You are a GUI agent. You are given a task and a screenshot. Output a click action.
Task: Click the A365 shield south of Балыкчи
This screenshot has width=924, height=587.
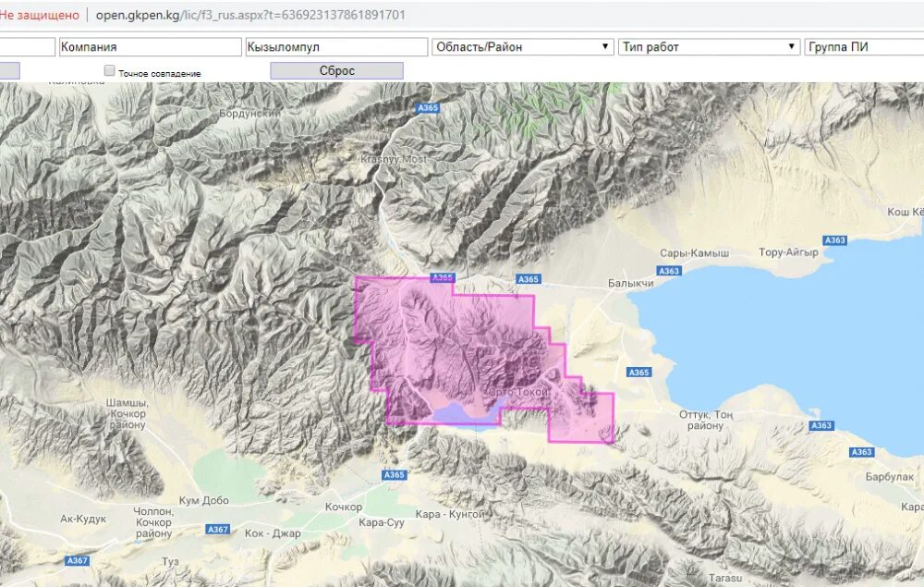[638, 373]
